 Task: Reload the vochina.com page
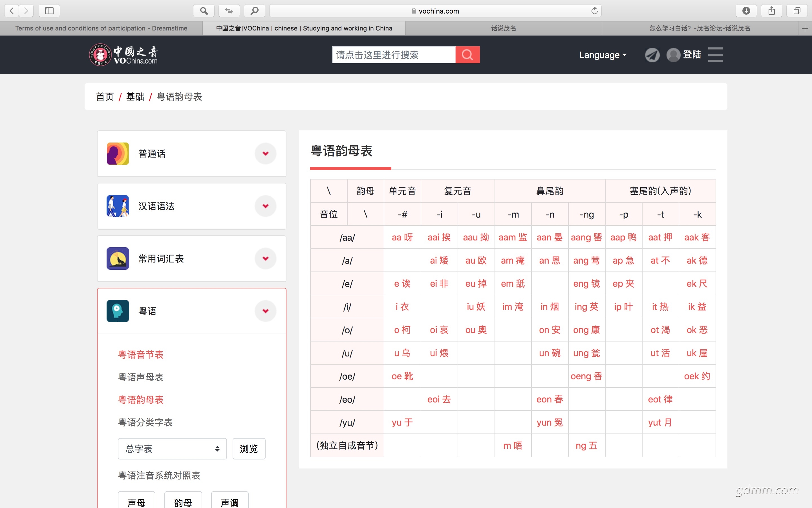(594, 11)
